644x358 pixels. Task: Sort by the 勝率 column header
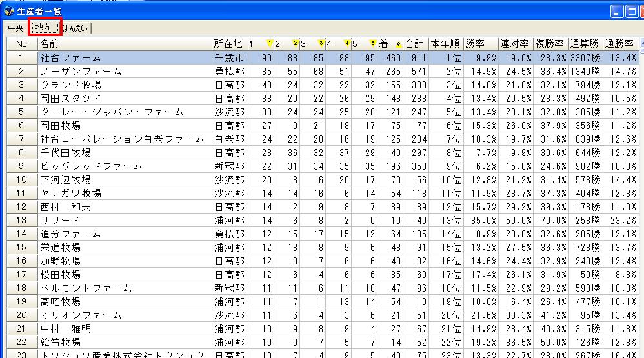point(481,44)
